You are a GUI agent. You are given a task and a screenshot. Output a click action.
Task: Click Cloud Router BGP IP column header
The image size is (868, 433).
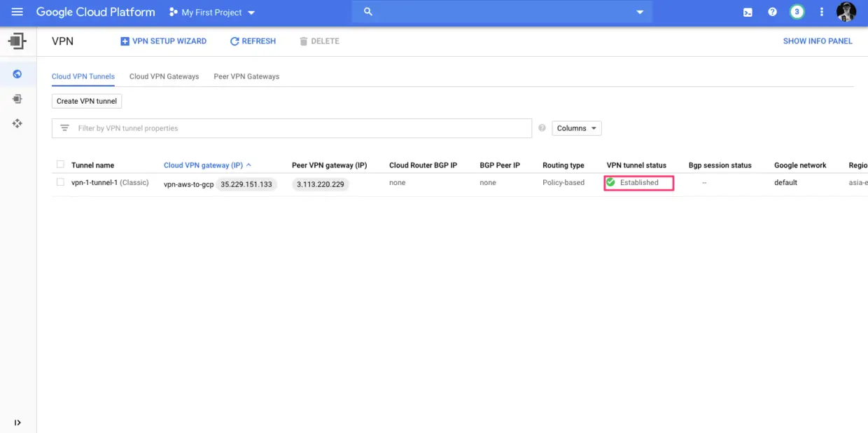click(423, 165)
